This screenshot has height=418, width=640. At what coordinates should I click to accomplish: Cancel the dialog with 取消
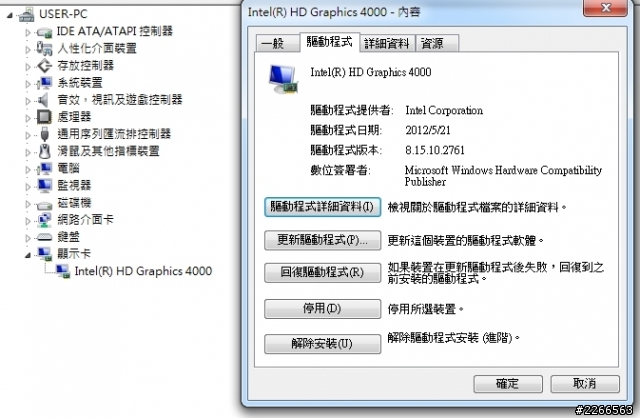[584, 384]
